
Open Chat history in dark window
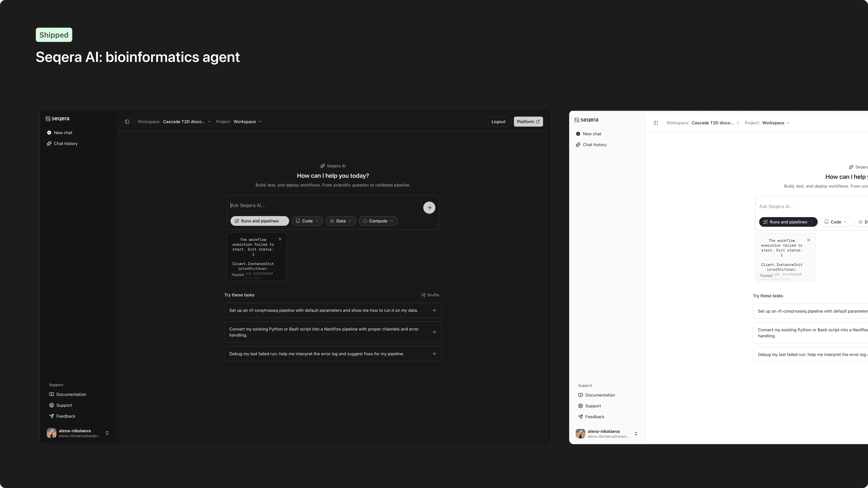pos(62,143)
